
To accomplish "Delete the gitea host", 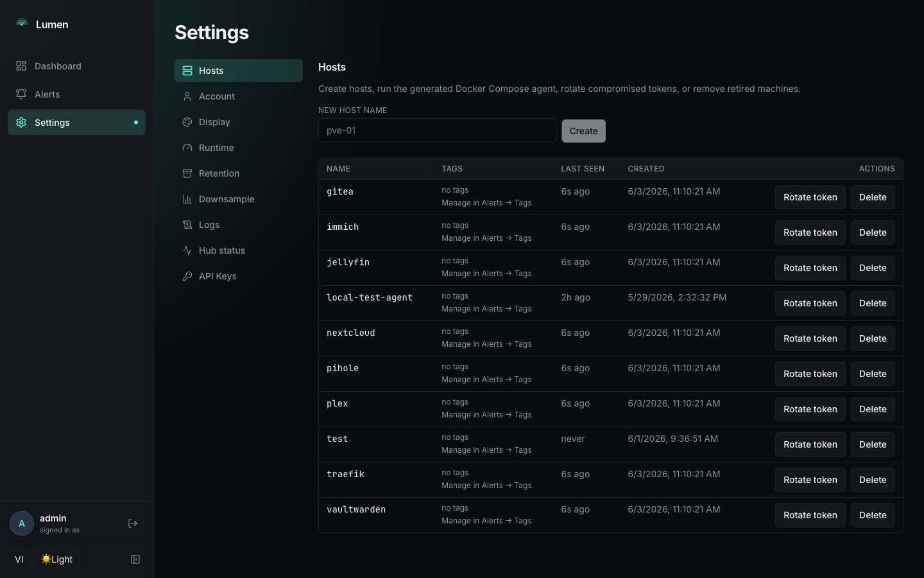I will click(873, 197).
